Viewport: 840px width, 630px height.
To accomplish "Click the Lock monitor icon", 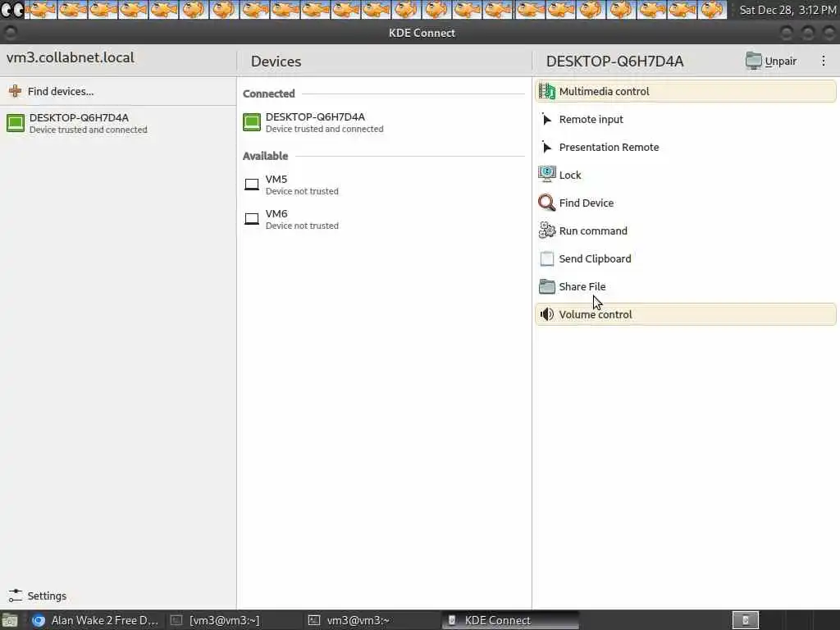I will click(x=546, y=175).
